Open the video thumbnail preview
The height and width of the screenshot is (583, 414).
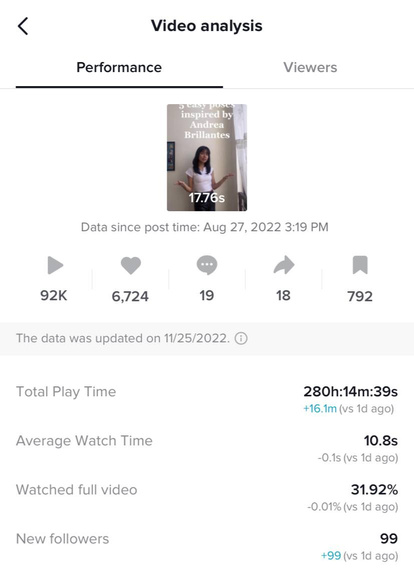click(x=207, y=158)
